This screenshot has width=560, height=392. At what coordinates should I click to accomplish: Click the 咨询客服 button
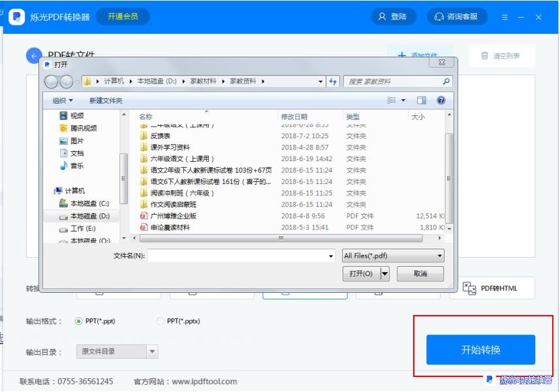pyautogui.click(x=458, y=17)
